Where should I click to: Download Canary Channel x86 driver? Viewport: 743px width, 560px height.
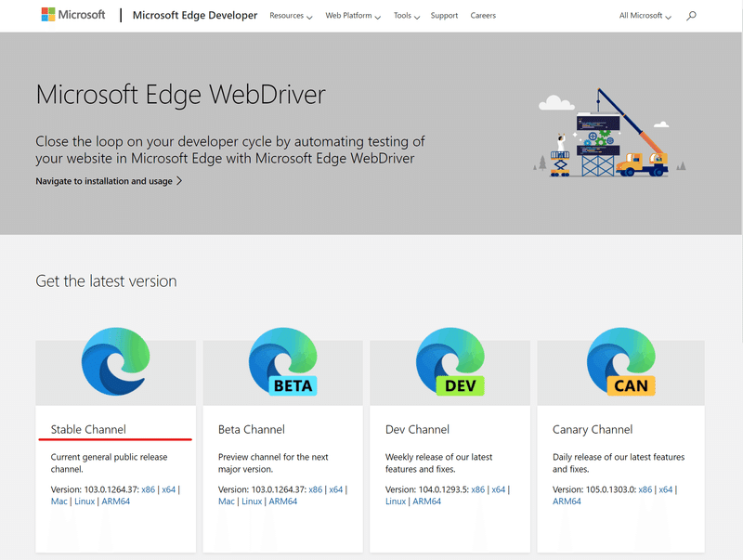(643, 489)
